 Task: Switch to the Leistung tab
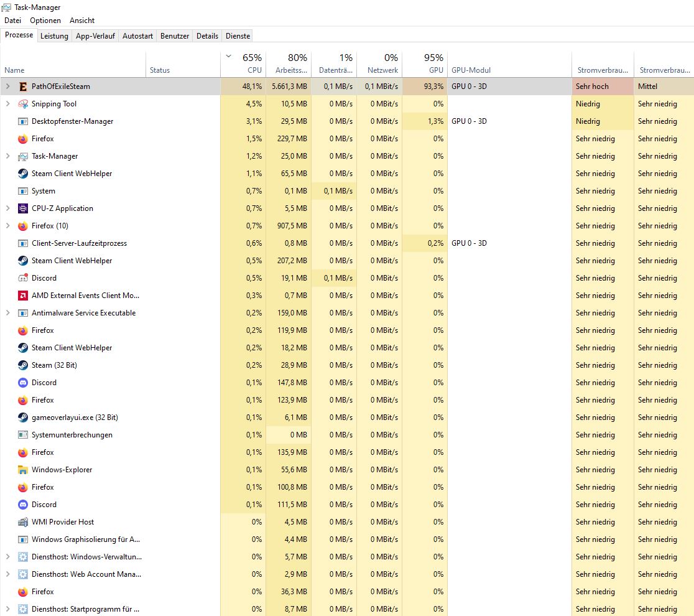tap(54, 36)
